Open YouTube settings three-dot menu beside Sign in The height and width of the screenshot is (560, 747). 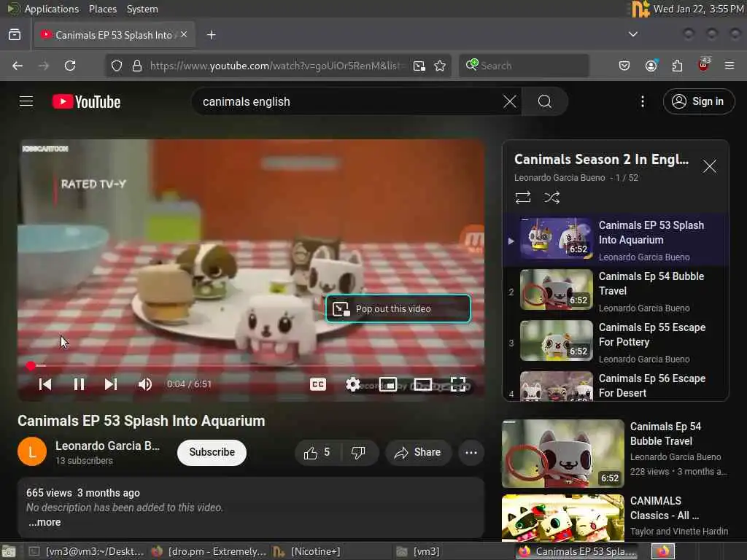click(642, 101)
